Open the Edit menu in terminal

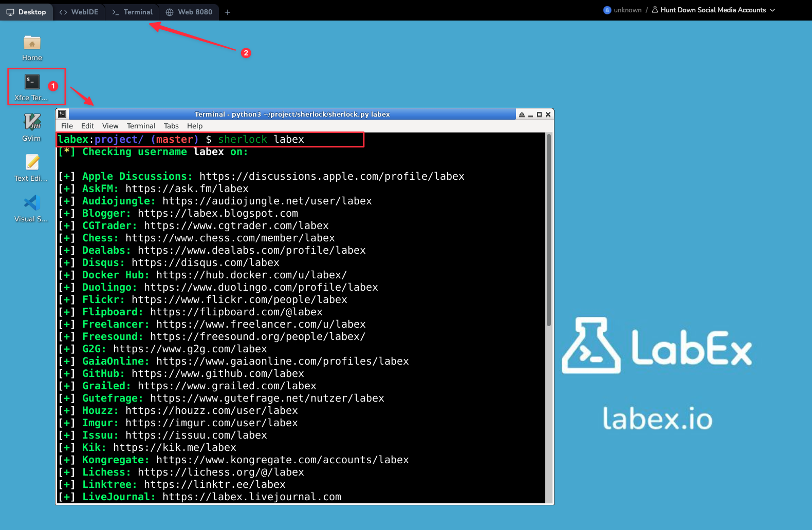point(87,126)
